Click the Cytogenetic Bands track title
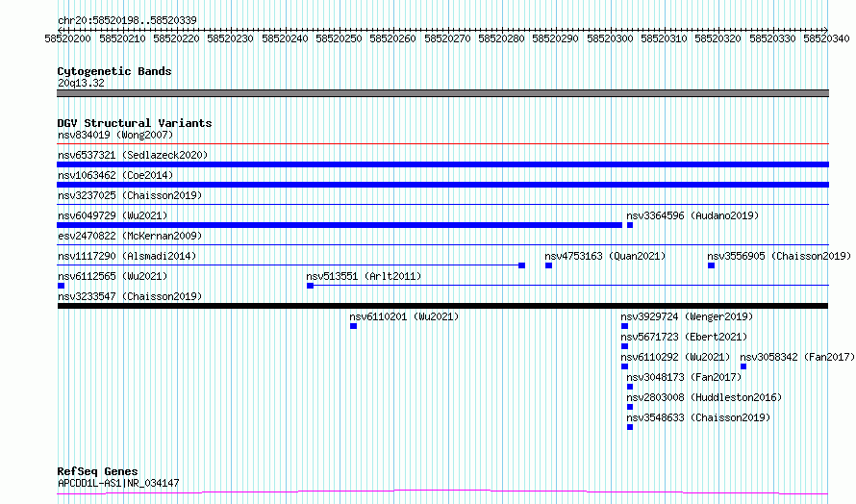856x504 pixels. tap(114, 71)
